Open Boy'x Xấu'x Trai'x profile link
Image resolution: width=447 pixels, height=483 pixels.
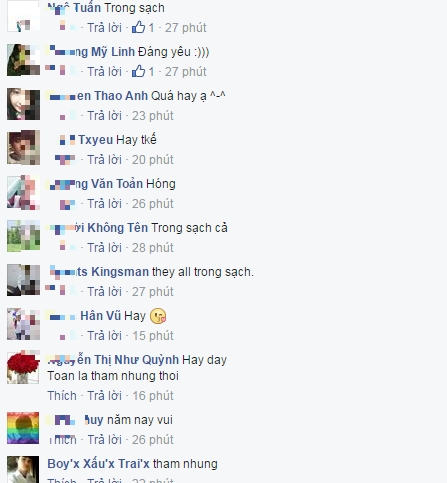(x=99, y=464)
